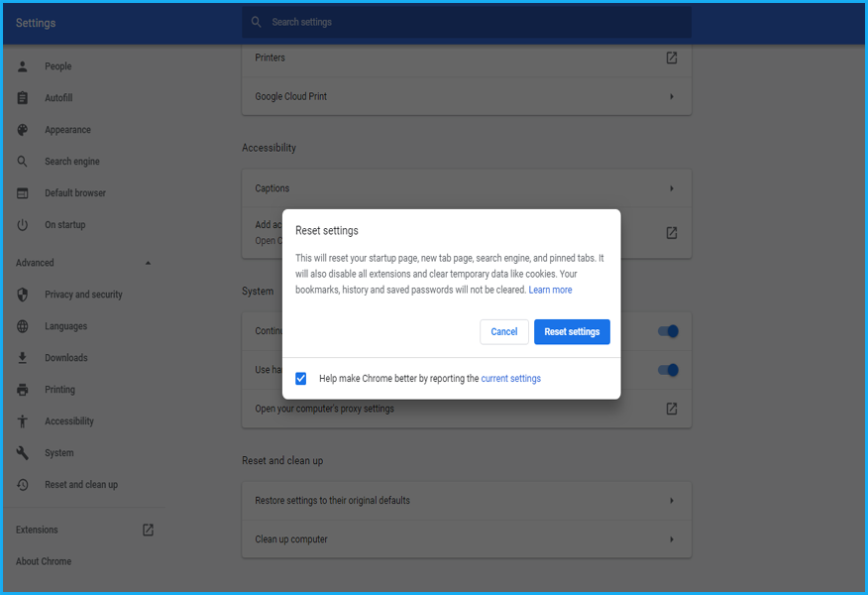Confirm with the blue Reset settings button
The height and width of the screenshot is (595, 868).
point(572,331)
